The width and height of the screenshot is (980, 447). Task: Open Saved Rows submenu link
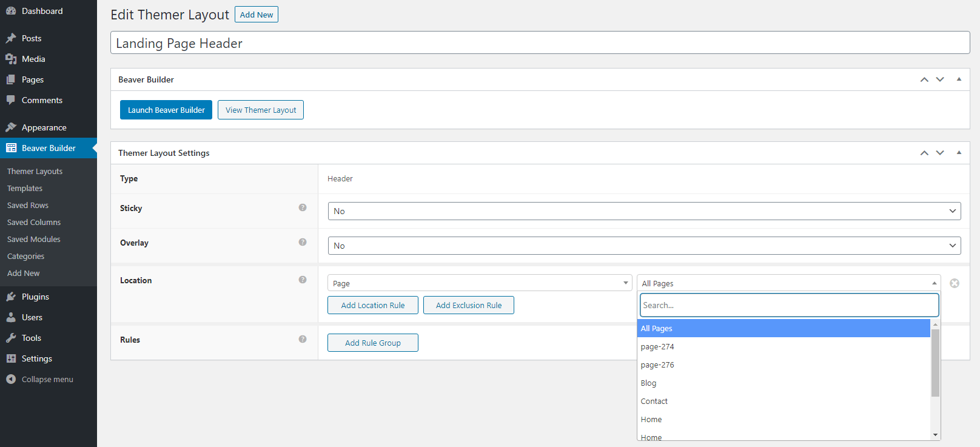click(28, 206)
